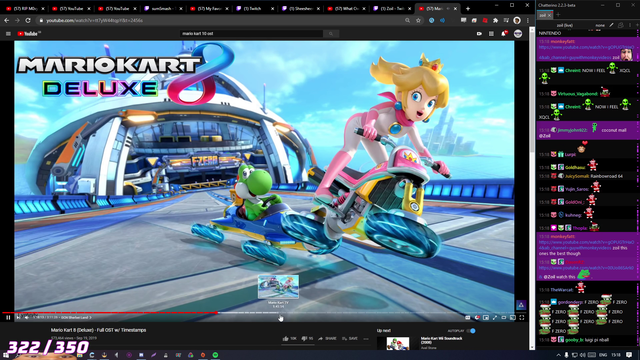Image resolution: width=640 pixels, height=360 pixels.
Task: Open the more actions menu beside SAVE
Action: tap(366, 338)
